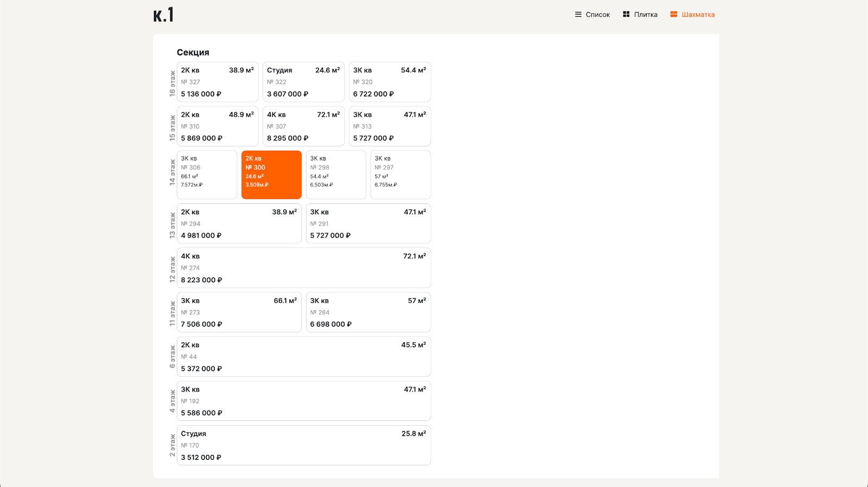Click price 5 136 000 ₽
Screen dimensions: 868x487
pyautogui.click(x=201, y=94)
